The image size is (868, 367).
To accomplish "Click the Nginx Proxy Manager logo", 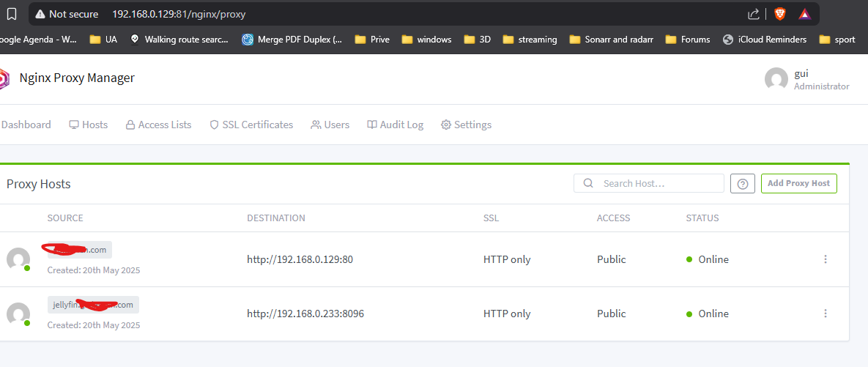I will [4, 78].
